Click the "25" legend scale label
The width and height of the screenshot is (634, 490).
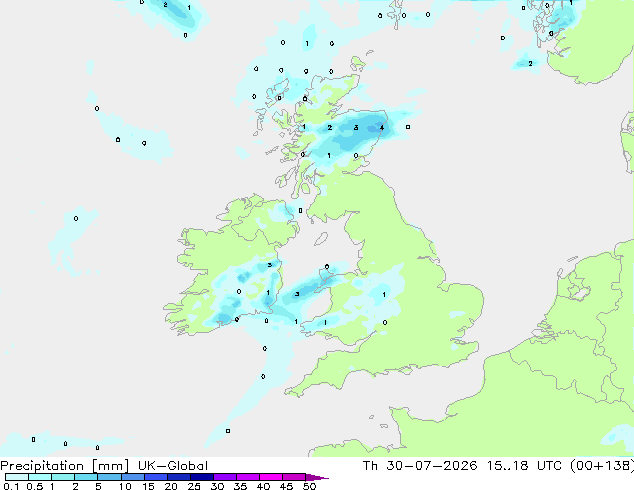(x=194, y=486)
